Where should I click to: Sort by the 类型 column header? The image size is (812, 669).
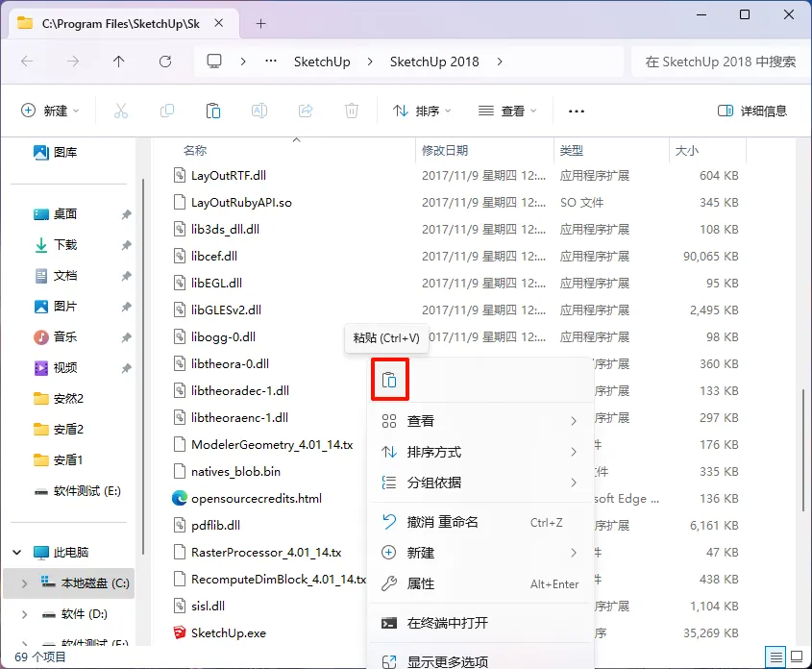click(572, 151)
